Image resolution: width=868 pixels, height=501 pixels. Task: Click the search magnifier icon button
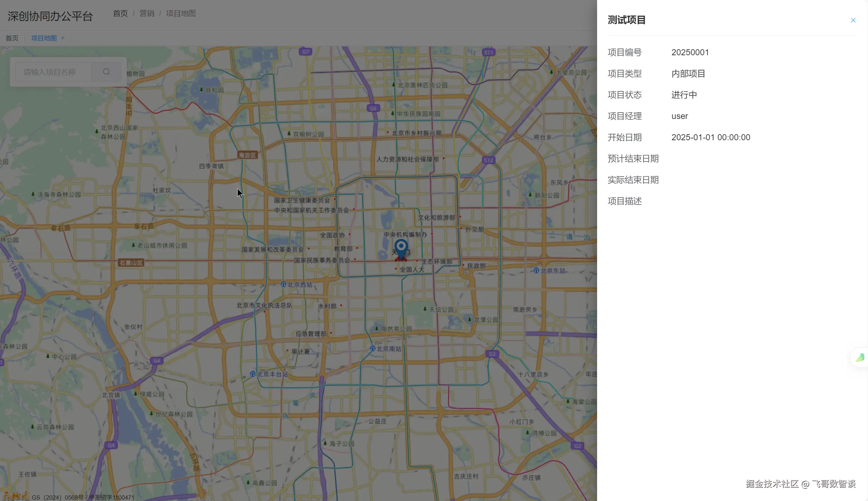pyautogui.click(x=106, y=72)
